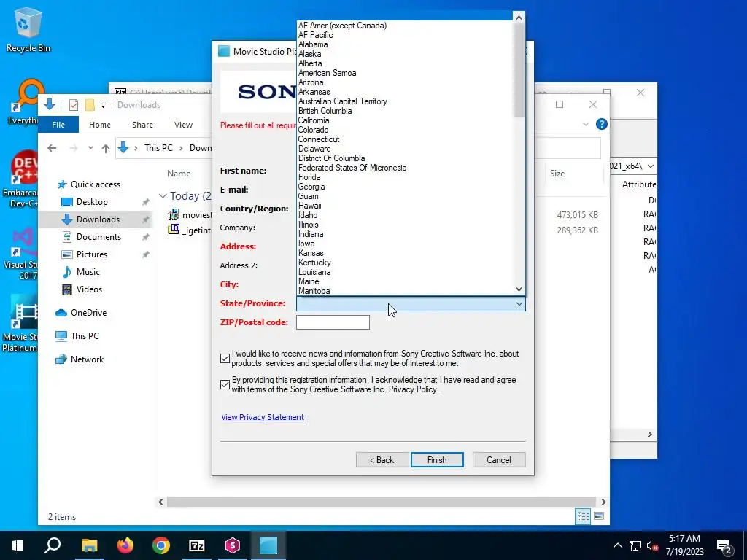Switch to the installer taskbar icon

click(268, 545)
